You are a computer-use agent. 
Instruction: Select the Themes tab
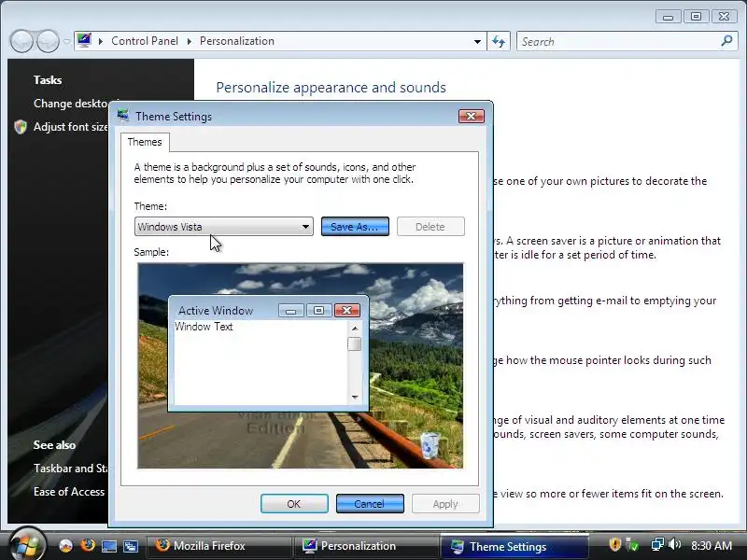[x=145, y=142]
